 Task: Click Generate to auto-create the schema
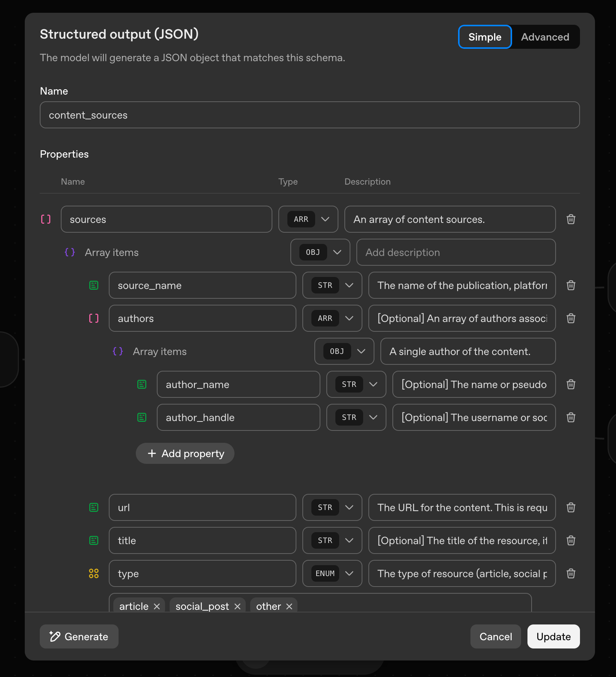pyautogui.click(x=79, y=636)
